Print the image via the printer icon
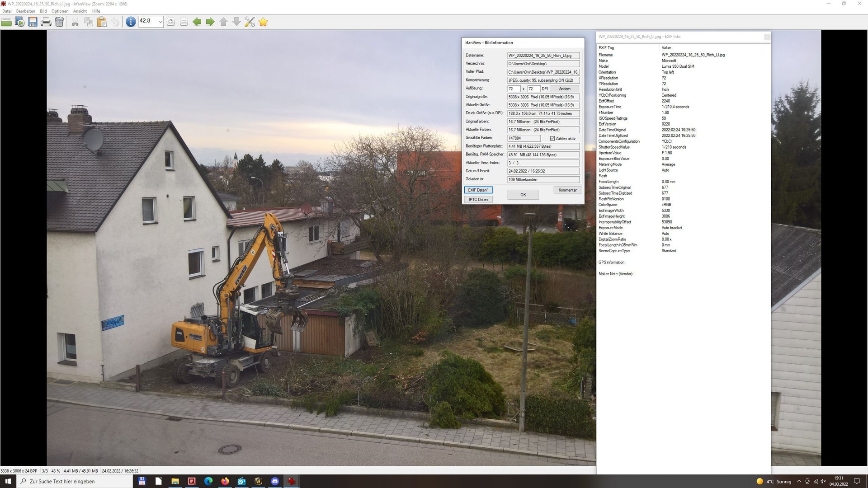This screenshot has width=868, height=488. click(x=46, y=22)
